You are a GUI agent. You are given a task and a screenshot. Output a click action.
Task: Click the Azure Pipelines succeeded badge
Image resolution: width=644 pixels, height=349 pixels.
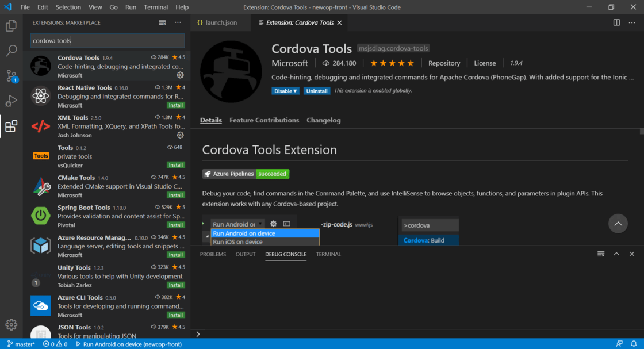[246, 174]
